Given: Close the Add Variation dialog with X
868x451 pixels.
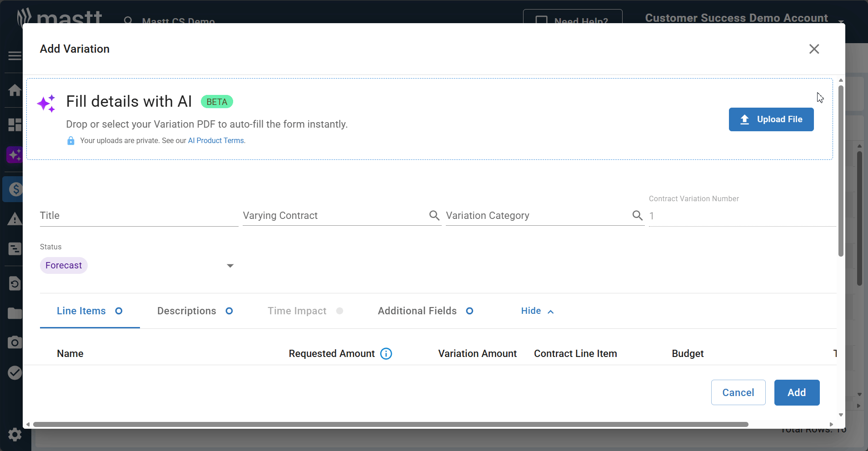Looking at the screenshot, I should click(814, 49).
